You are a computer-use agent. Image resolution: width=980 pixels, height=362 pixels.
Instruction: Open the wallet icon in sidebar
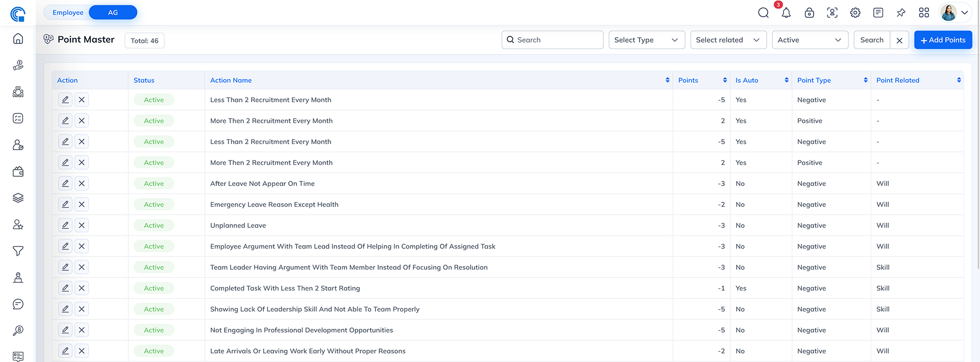18,172
